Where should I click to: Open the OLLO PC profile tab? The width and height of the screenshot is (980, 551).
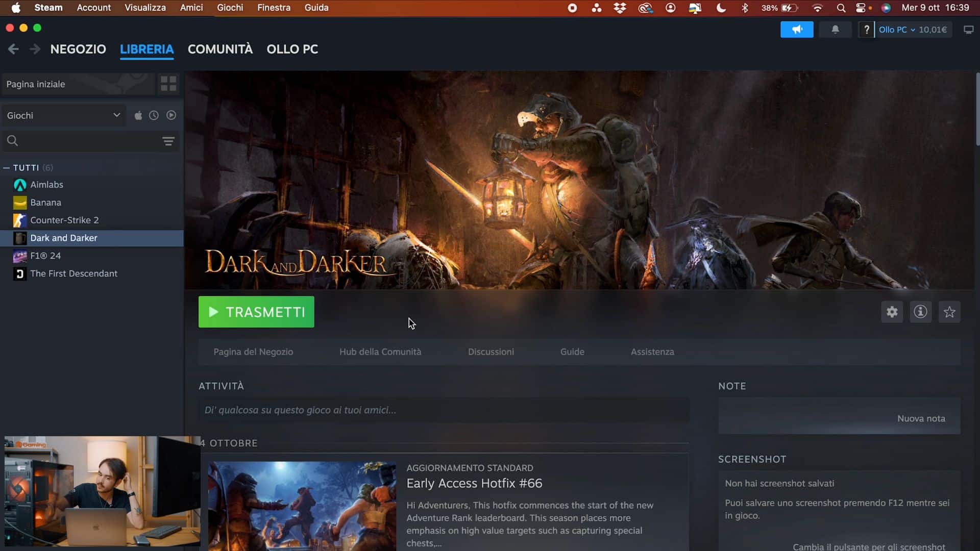(x=292, y=49)
